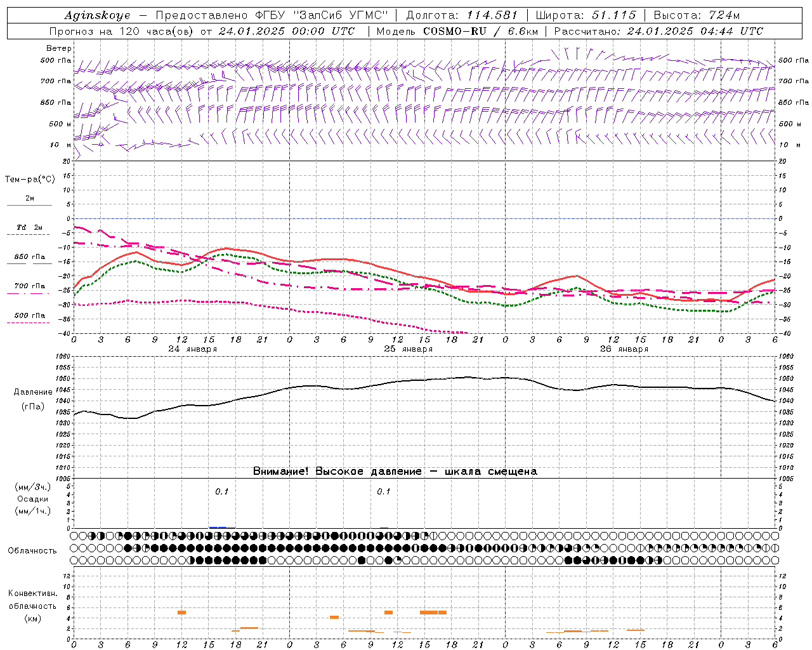Click the (мм/1ч.) precipitation unit label

(x=33, y=511)
